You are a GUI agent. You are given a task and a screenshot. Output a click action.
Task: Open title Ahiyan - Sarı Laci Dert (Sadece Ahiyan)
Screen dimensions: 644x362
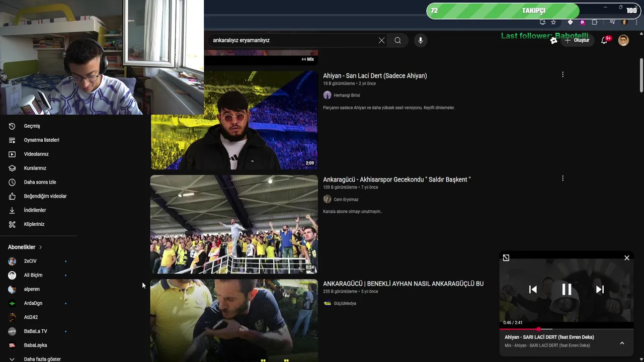coord(375,76)
